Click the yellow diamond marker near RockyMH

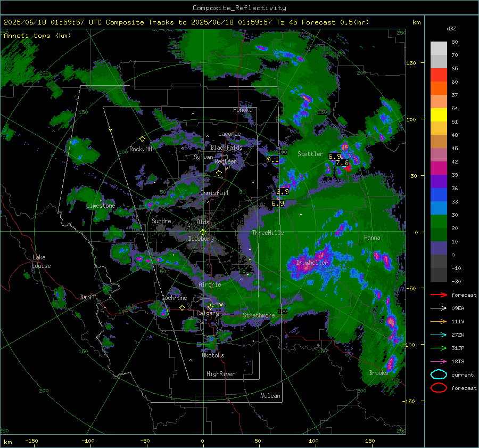(142, 139)
